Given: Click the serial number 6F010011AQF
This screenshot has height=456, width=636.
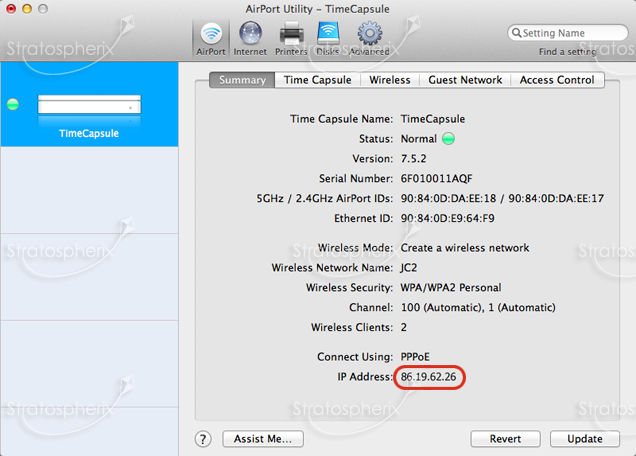Looking at the screenshot, I should tap(436, 179).
